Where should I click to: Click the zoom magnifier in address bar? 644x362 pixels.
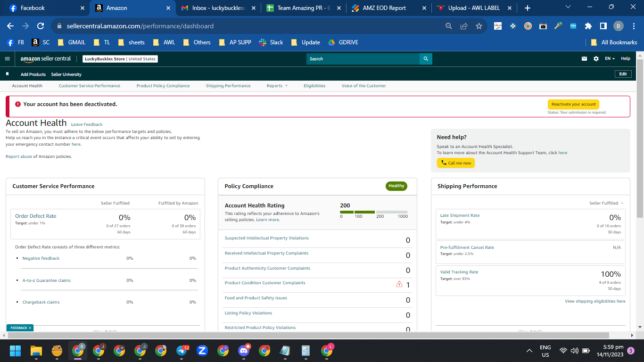449,26
